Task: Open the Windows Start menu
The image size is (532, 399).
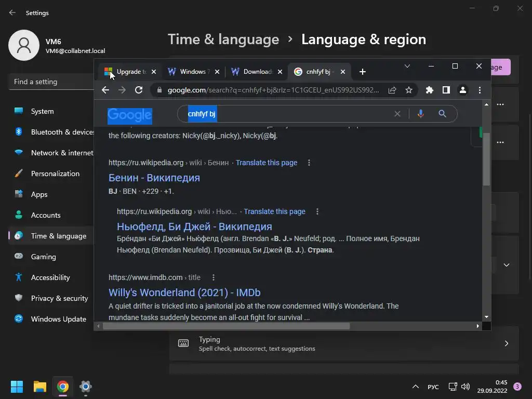Action: (17, 387)
